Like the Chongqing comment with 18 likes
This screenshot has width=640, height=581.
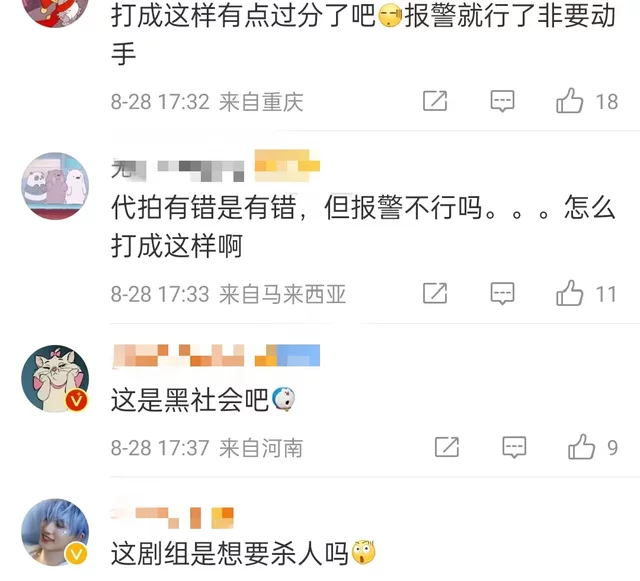click(569, 101)
